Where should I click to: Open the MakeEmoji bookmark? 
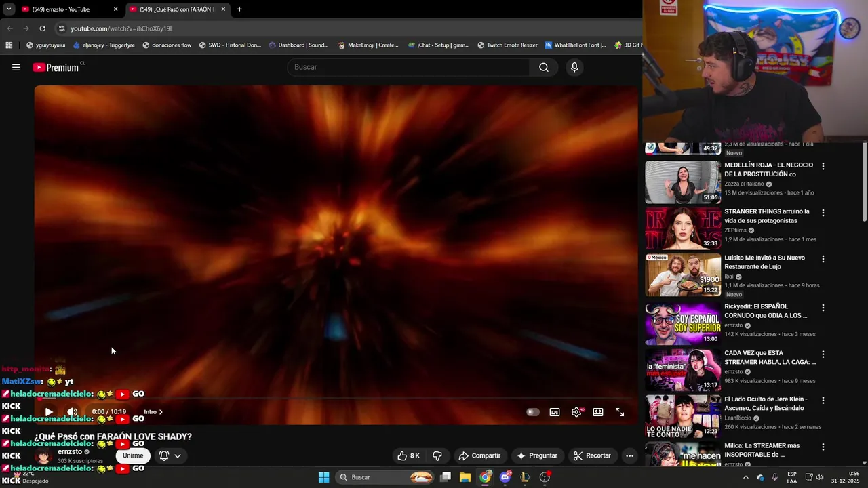coord(368,45)
